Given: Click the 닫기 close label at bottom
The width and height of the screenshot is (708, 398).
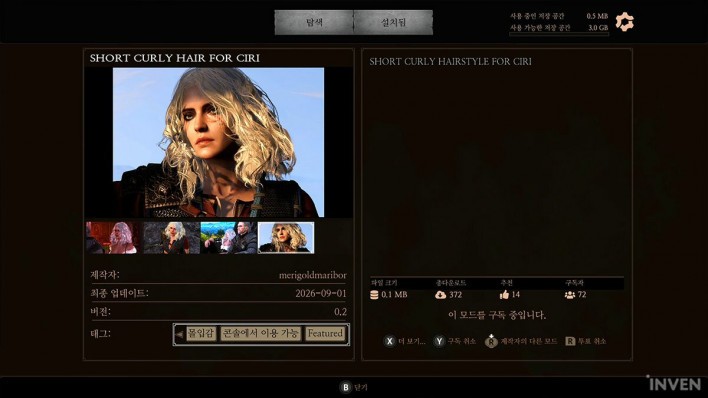Looking at the screenshot, I should (361, 387).
